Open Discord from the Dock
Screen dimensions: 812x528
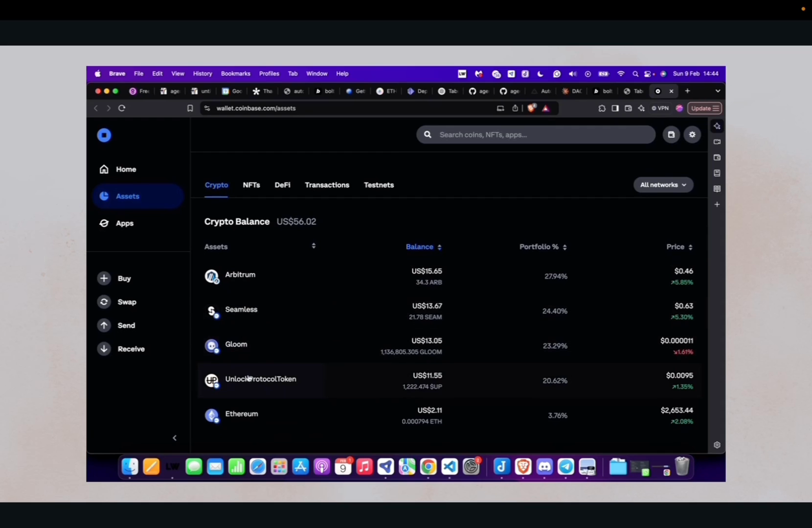(x=544, y=467)
